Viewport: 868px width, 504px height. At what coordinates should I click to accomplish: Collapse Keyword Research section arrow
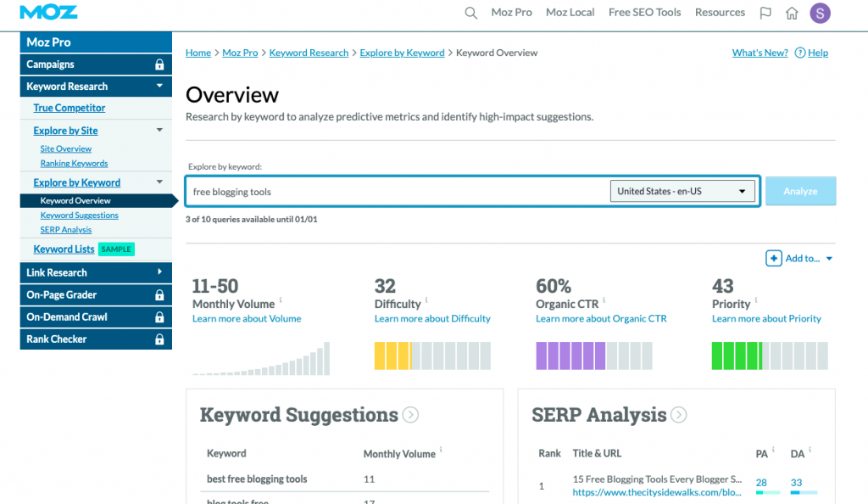click(x=159, y=86)
